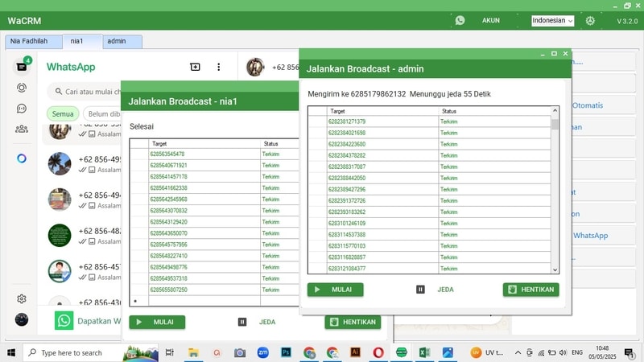
Task: Click the Type here to search box
Action: (x=90, y=352)
